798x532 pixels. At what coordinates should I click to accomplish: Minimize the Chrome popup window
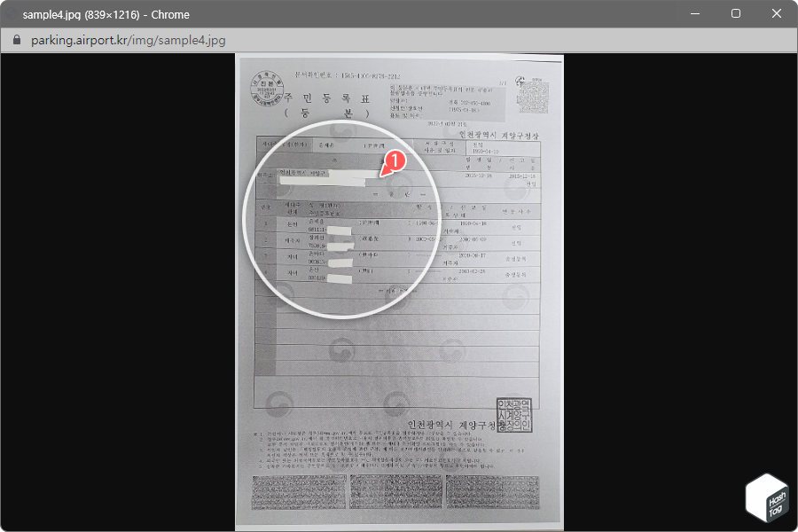click(695, 14)
